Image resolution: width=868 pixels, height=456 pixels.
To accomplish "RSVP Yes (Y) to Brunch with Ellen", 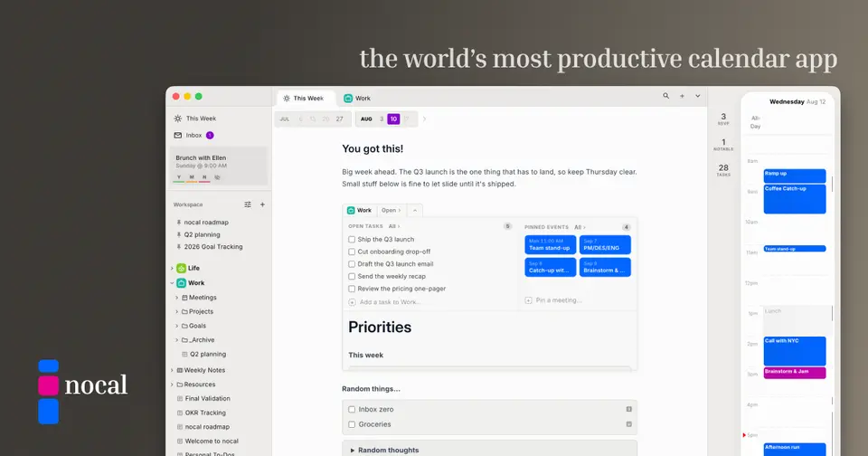I will pos(179,178).
